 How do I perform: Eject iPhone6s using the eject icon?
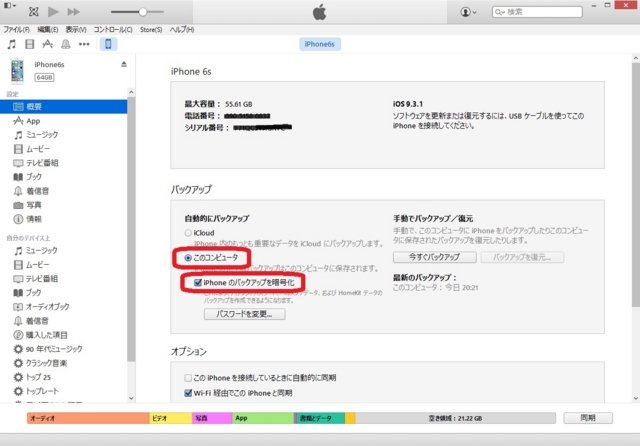click(124, 64)
